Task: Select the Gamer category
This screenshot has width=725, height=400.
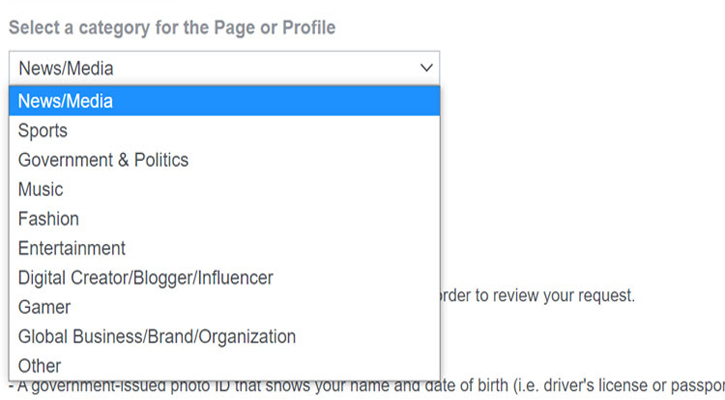Action: point(45,307)
